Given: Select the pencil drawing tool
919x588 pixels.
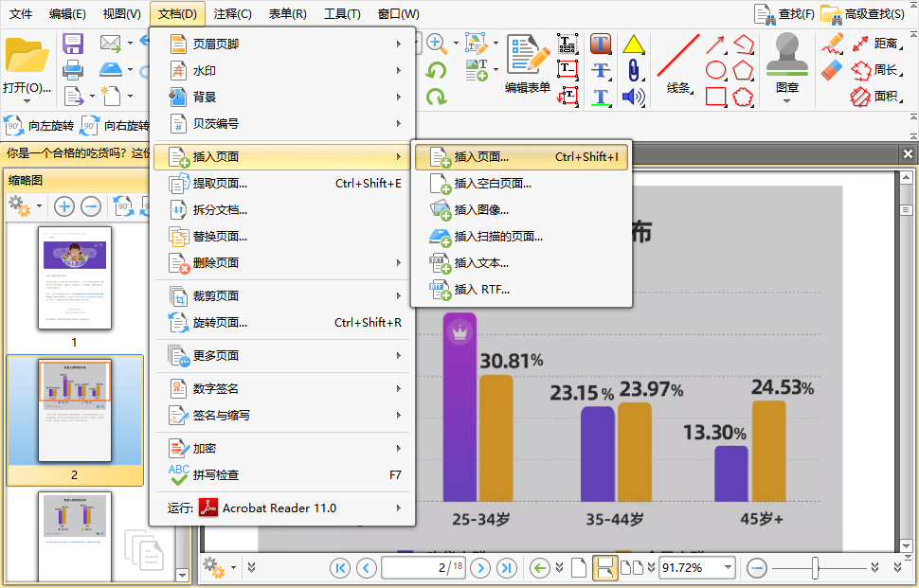Looking at the screenshot, I should (x=832, y=44).
